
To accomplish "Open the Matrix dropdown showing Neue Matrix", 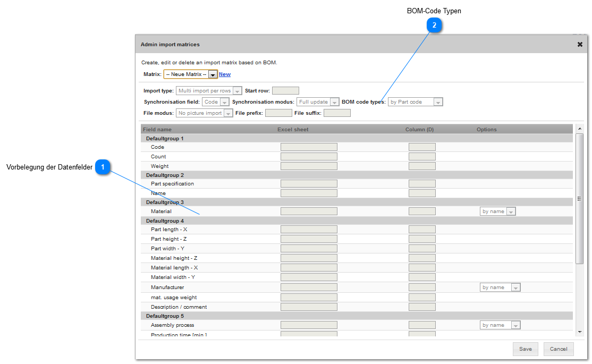I will pyautogui.click(x=190, y=74).
